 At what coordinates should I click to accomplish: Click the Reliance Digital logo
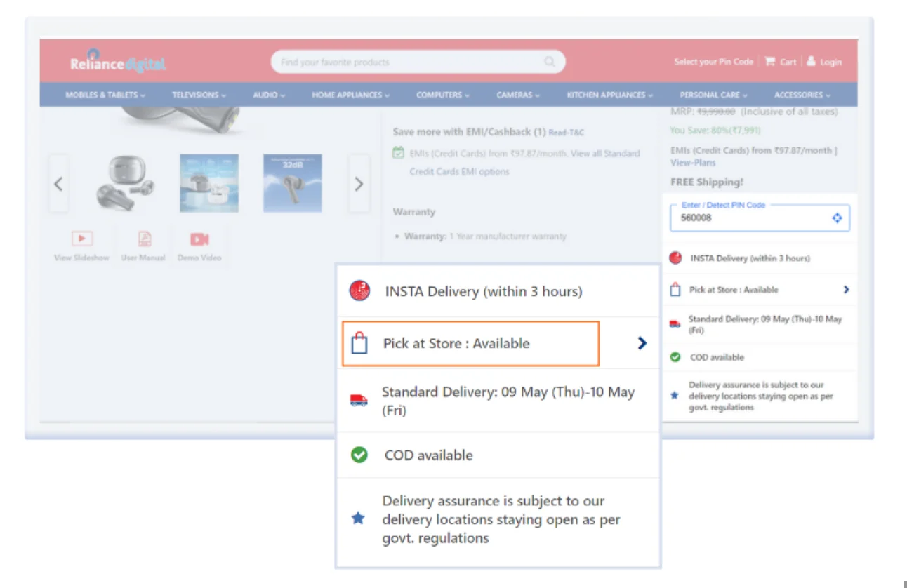(x=117, y=62)
